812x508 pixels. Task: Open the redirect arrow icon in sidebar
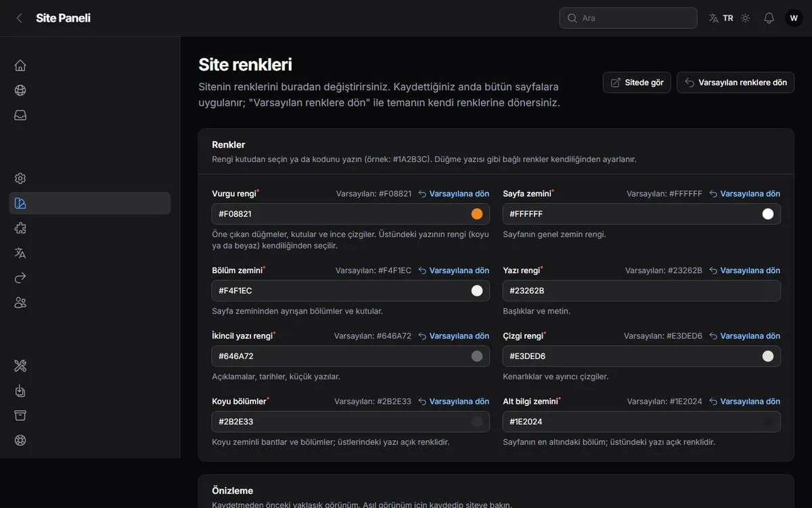[20, 278]
